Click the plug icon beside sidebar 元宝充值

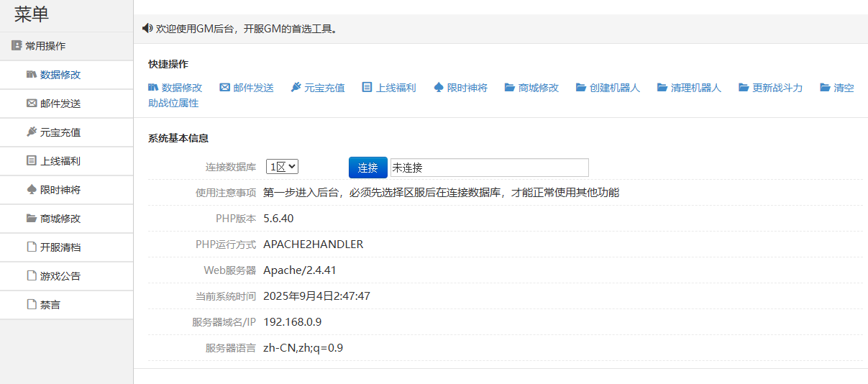(x=31, y=132)
